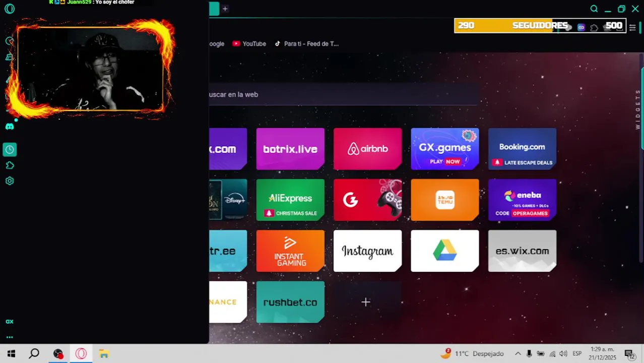Open the 11°C Despejado weather widget
Screen dimensions: 644x363
click(472, 353)
